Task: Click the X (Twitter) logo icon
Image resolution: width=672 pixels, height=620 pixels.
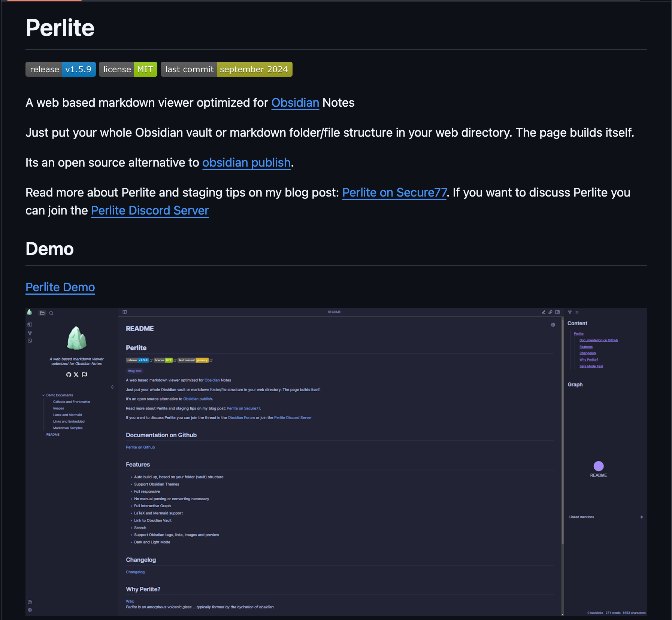Action: pos(76,374)
